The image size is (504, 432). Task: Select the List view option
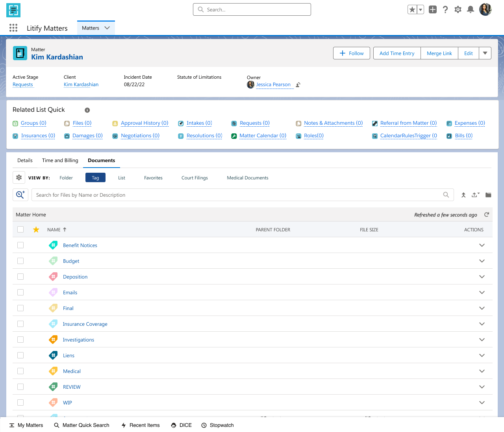122,178
